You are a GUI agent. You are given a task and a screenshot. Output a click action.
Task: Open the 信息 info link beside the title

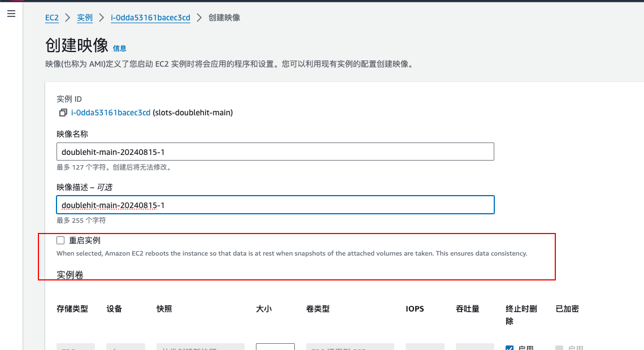point(120,49)
